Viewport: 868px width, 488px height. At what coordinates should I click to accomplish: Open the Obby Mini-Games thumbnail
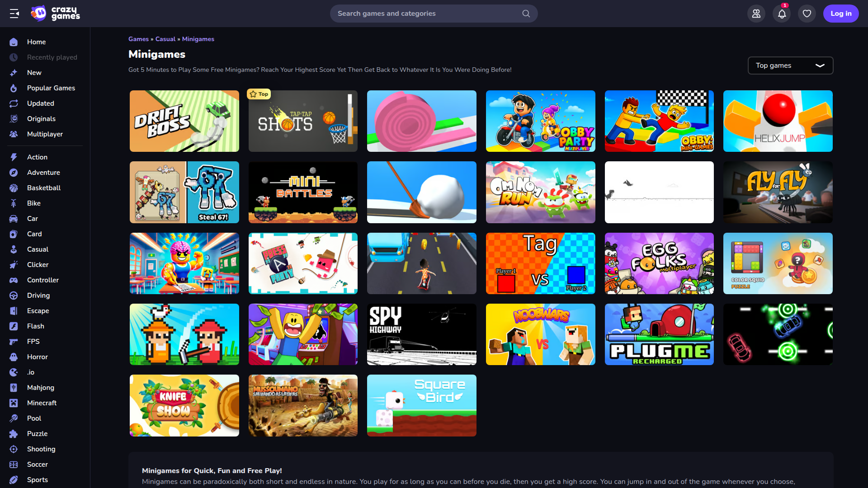click(659, 121)
